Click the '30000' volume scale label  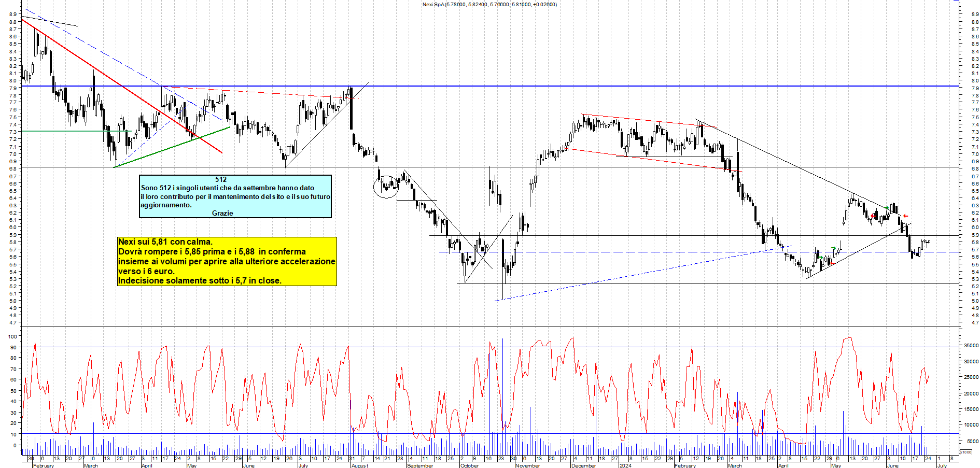click(x=971, y=362)
